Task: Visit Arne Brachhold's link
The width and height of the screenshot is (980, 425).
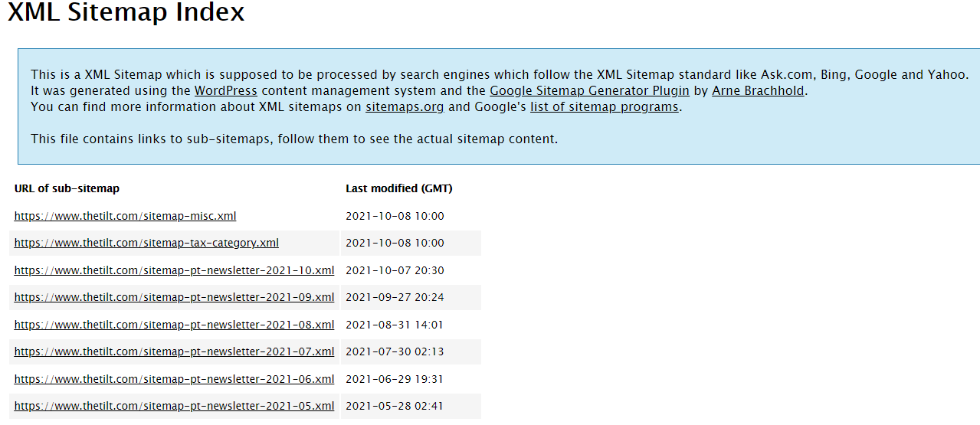Action: 758,90
